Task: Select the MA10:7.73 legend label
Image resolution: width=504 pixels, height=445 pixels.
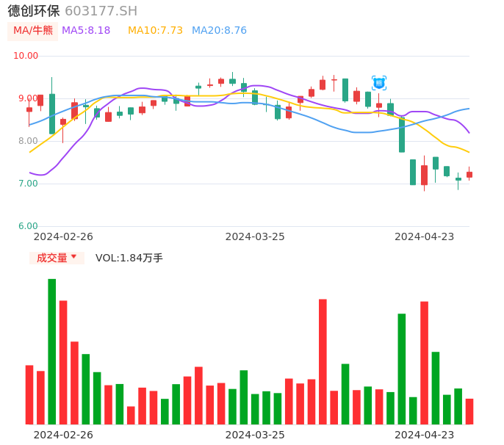Action: (x=155, y=31)
